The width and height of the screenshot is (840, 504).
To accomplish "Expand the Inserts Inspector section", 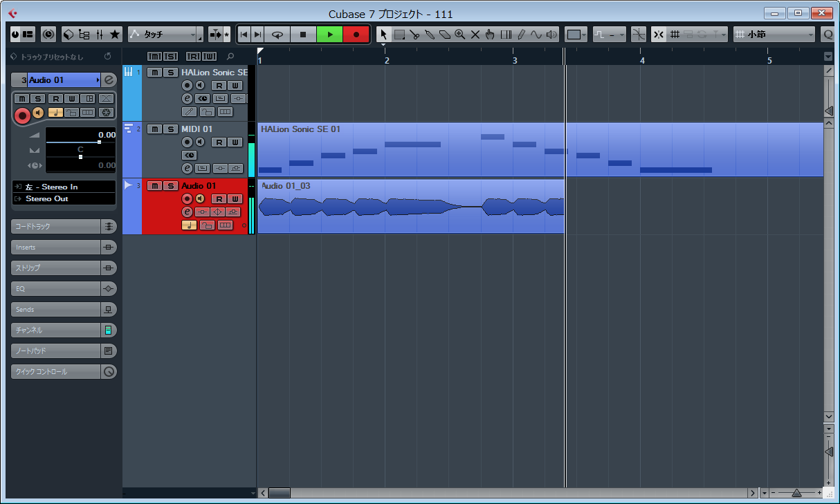I will (x=64, y=247).
